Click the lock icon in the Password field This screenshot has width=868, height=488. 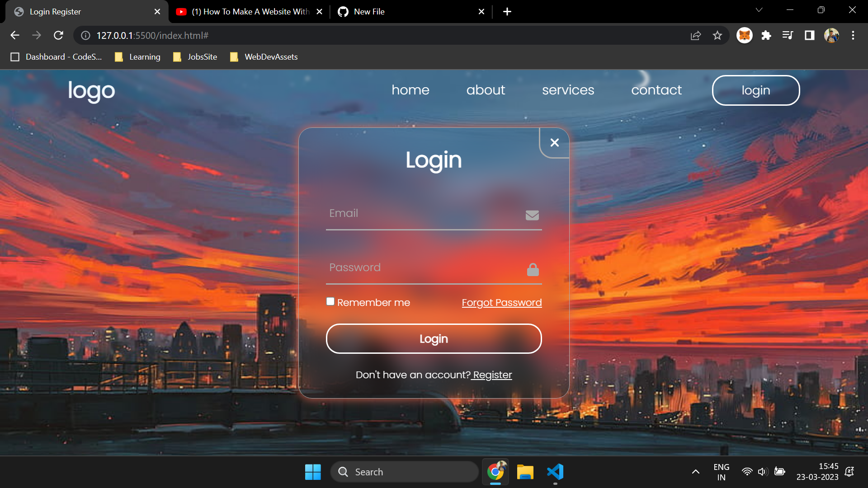533,269
